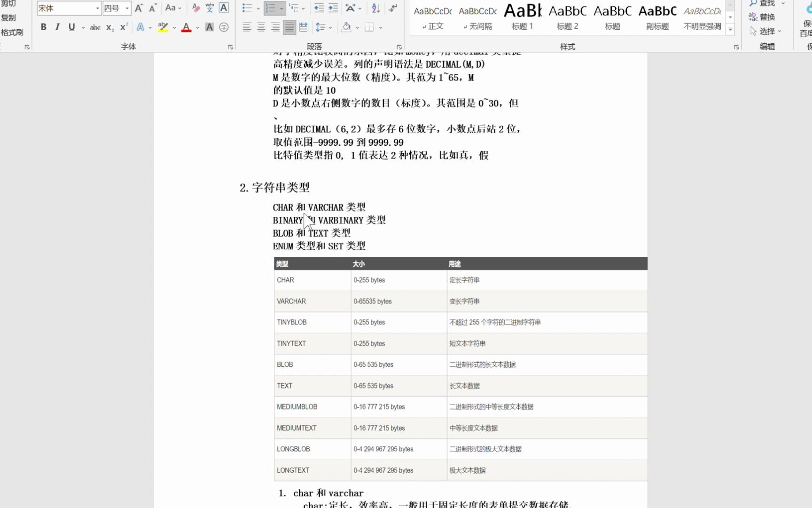
Task: Expand the styles gallery
Action: [730, 29]
